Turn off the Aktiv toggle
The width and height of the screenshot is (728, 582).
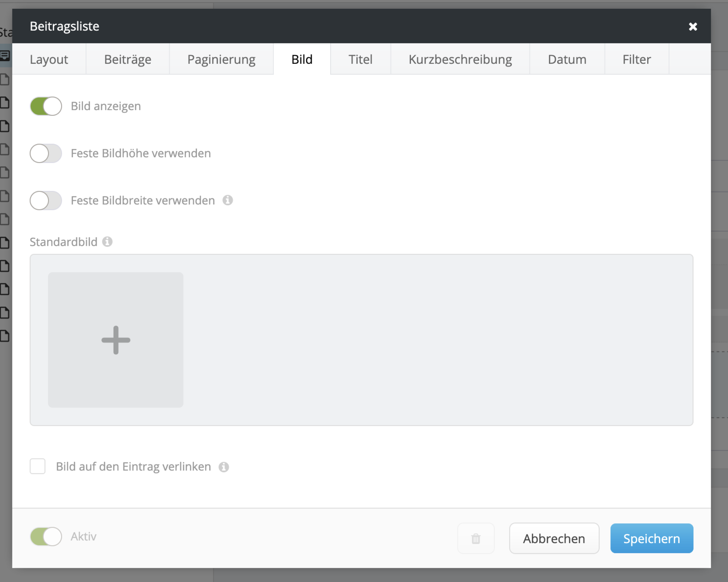point(45,537)
